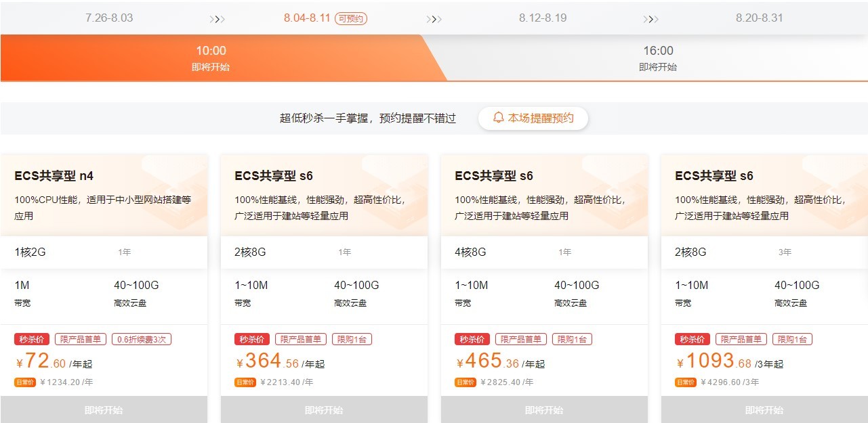The height and width of the screenshot is (423, 868).
Task: Click the 日常价 badge next to ¥2213.40
Action: [x=245, y=382]
